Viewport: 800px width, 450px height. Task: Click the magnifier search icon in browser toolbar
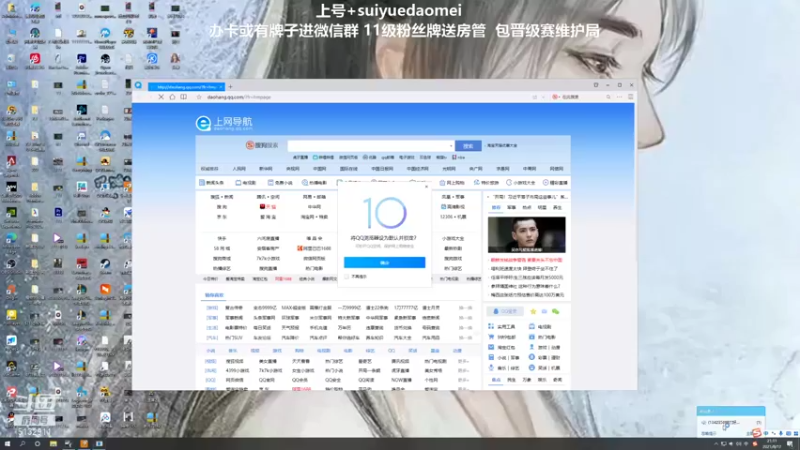[x=608, y=97]
